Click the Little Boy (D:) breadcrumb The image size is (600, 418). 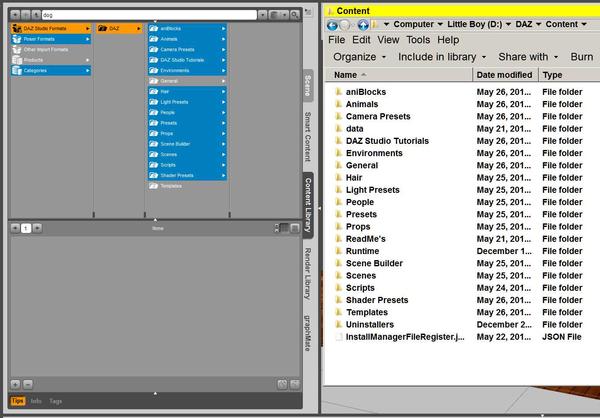(x=474, y=24)
